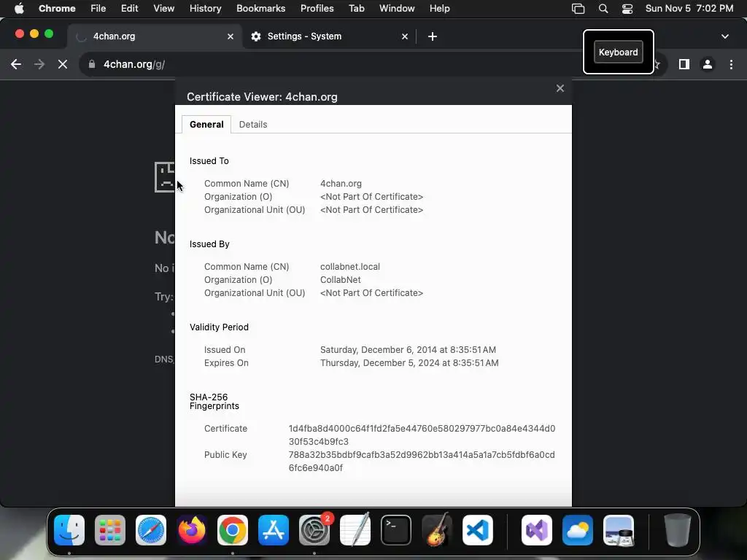
Task: Open the Chrome profile menu
Action: (708, 64)
